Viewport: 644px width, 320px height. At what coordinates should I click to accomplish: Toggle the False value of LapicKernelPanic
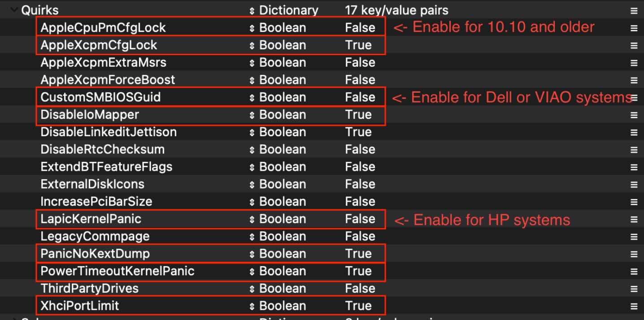pyautogui.click(x=360, y=219)
